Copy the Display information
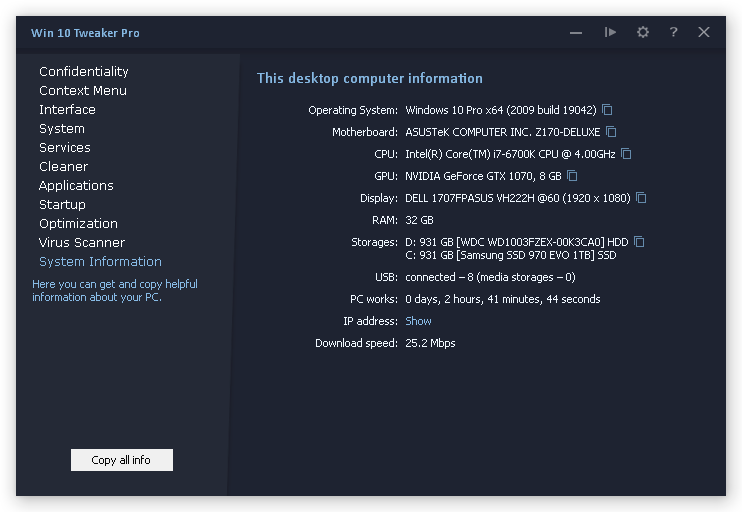The width and height of the screenshot is (742, 512). pos(641,198)
